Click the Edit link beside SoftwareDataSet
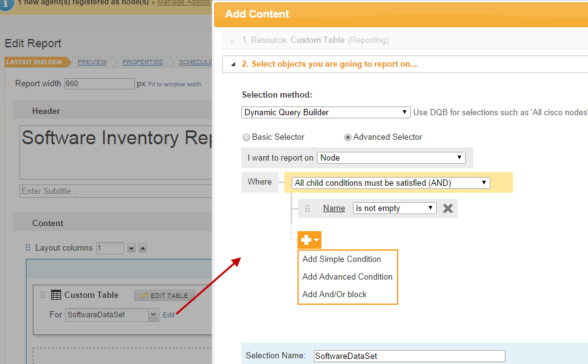The height and width of the screenshot is (364, 588). 168,315
